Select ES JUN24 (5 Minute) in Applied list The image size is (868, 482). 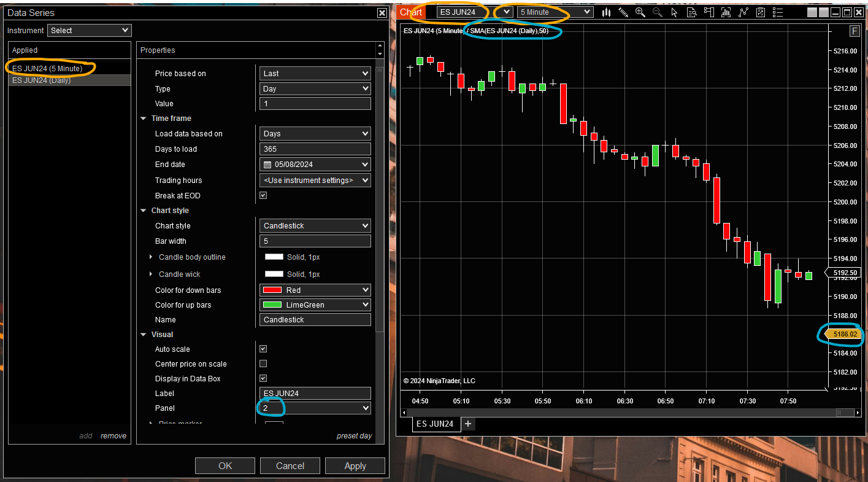[69, 69]
